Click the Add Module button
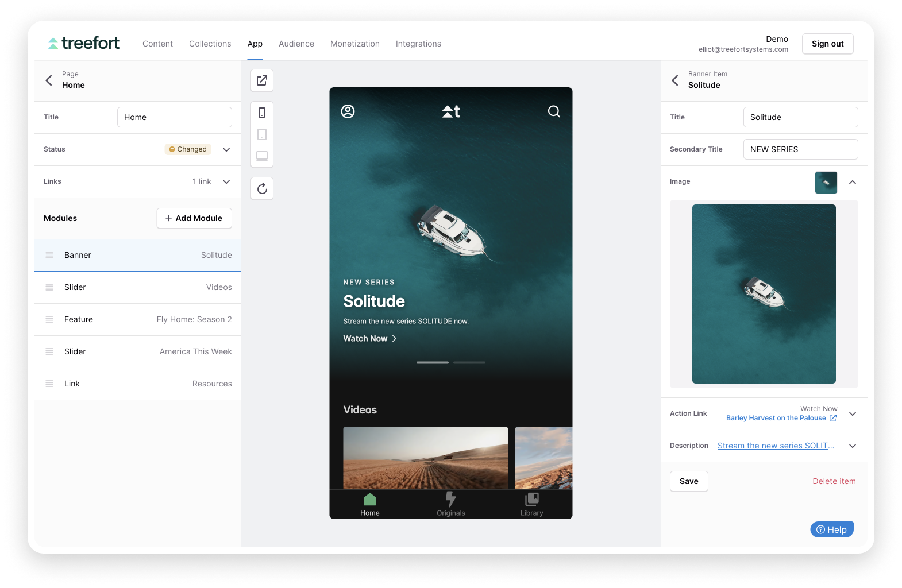The height and width of the screenshot is (588, 902). (x=194, y=218)
